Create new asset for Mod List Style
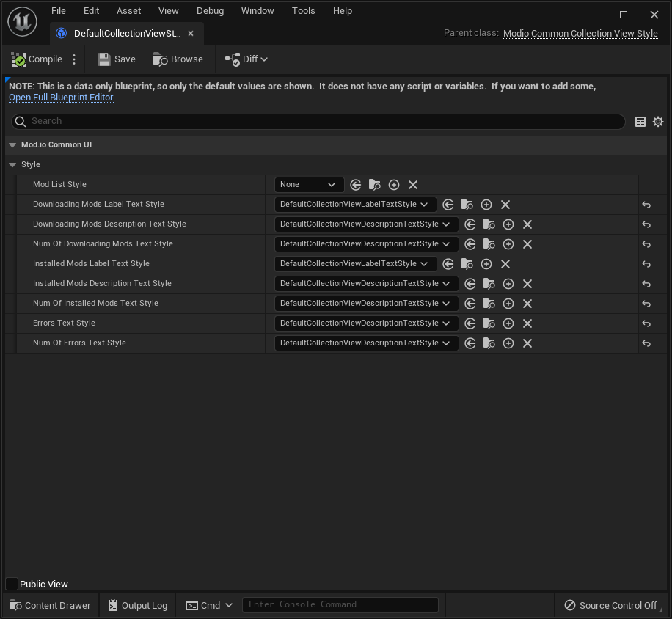The height and width of the screenshot is (619, 672). 394,185
